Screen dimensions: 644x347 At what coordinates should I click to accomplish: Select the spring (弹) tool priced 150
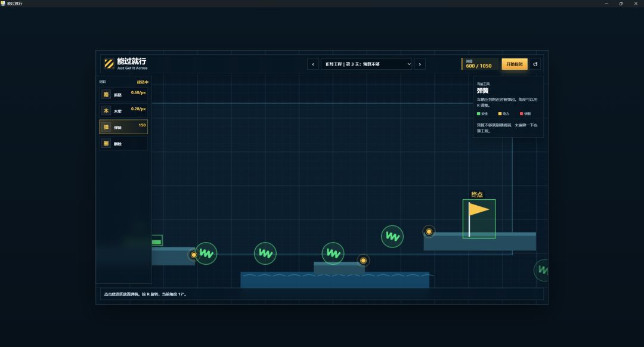click(123, 127)
